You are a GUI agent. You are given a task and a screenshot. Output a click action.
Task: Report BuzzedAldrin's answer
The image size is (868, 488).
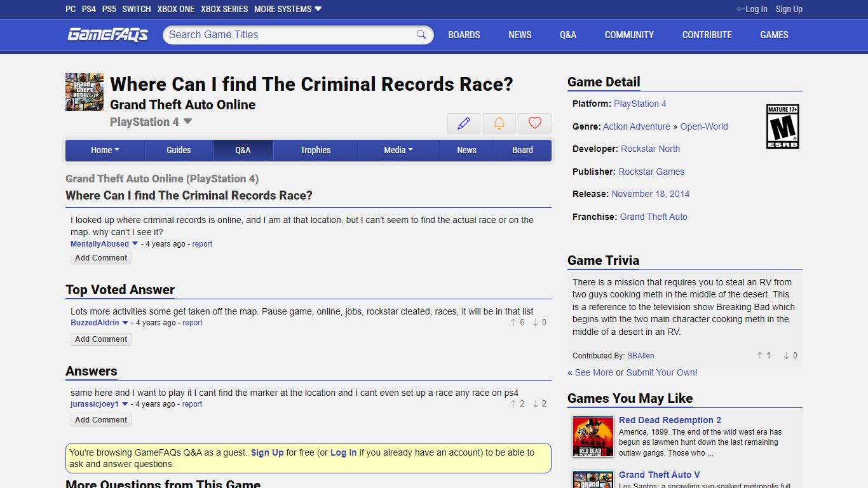pos(193,323)
